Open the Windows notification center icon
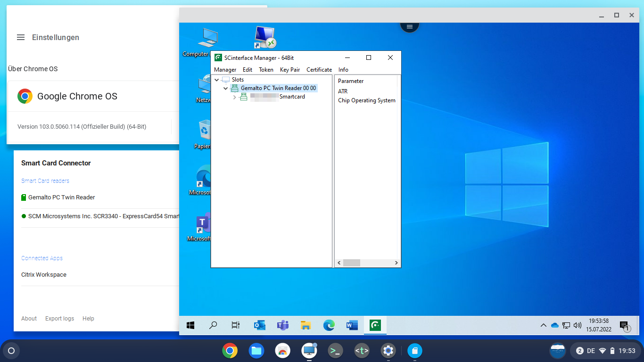Screen dimensions: 644x362 pyautogui.click(x=624, y=325)
